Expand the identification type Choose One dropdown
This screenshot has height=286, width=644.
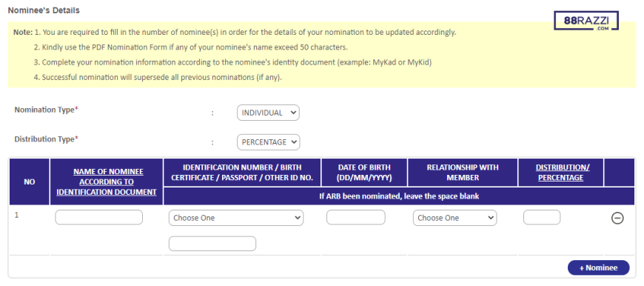(x=236, y=218)
